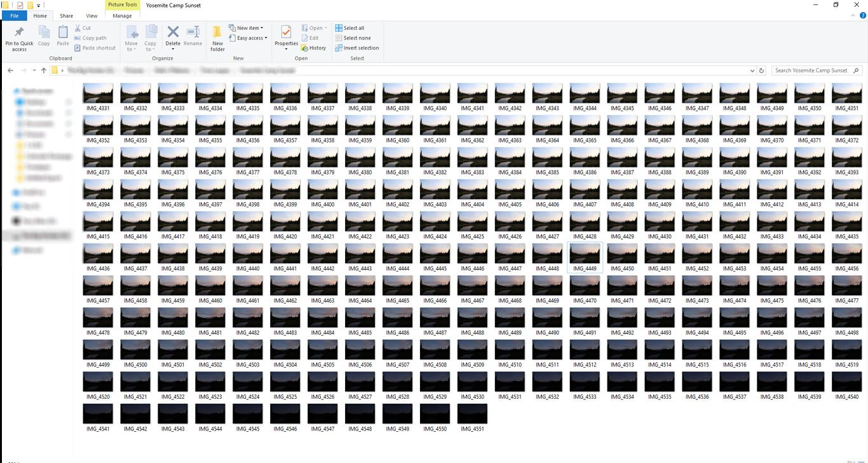Screen dimensions: 868x463
Task: Open Properties using the checkmark icon
Action: click(286, 32)
